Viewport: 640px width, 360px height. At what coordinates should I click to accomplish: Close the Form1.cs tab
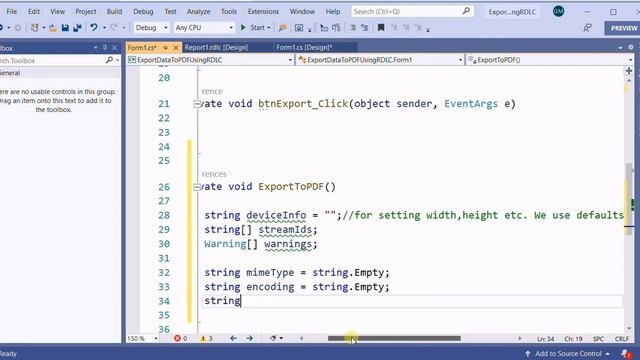point(176,48)
